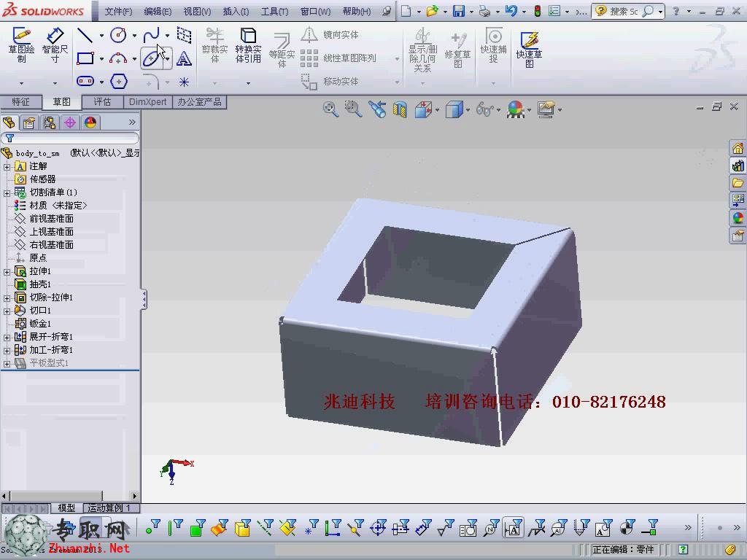Click the Rebuild traffic light icon
The height and width of the screenshot is (560, 747).
click(x=538, y=11)
